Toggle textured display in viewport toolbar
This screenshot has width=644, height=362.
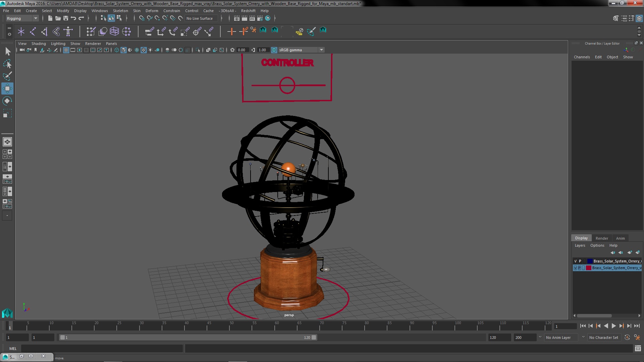click(144, 50)
